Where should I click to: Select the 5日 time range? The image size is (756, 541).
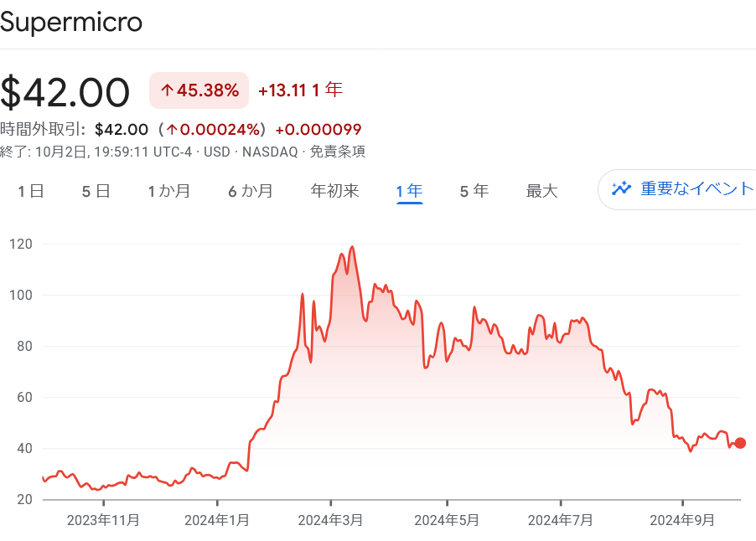[95, 191]
